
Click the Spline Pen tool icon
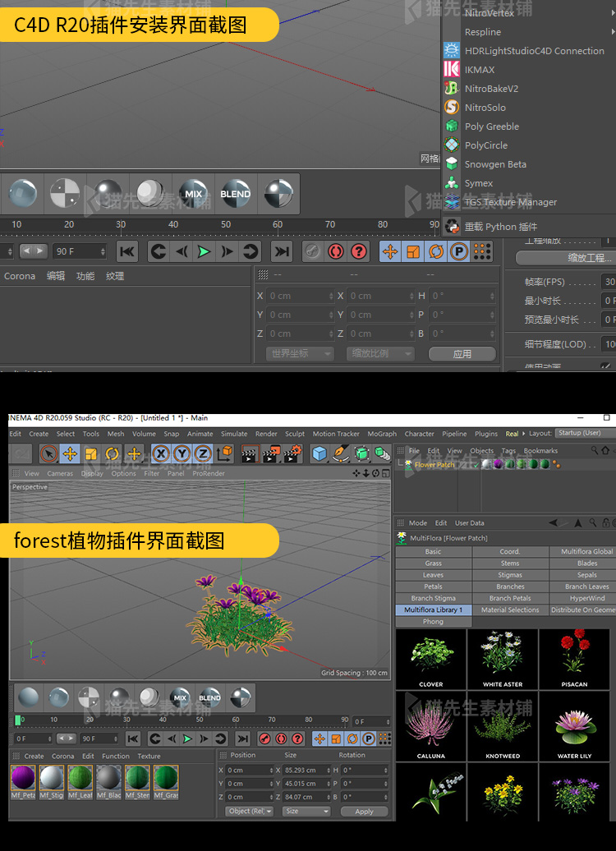340,453
